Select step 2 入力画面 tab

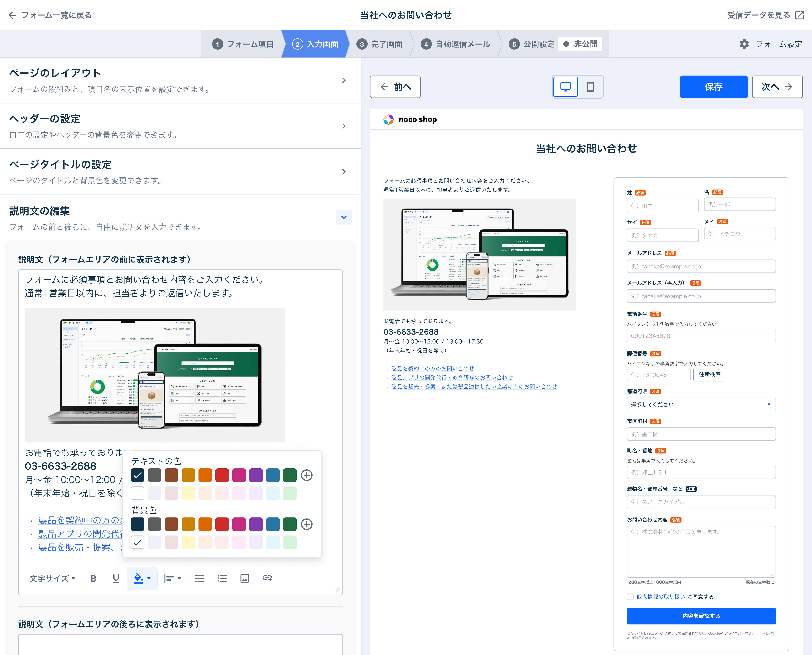pyautogui.click(x=315, y=44)
